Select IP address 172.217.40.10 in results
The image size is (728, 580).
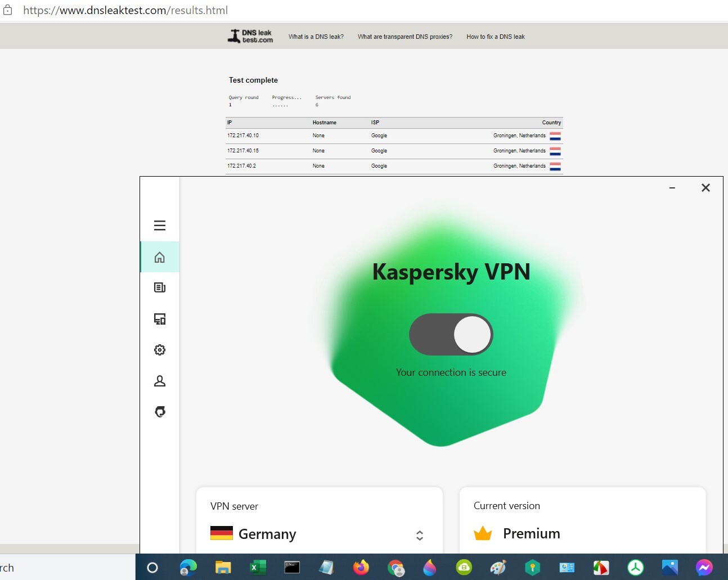pyautogui.click(x=243, y=136)
